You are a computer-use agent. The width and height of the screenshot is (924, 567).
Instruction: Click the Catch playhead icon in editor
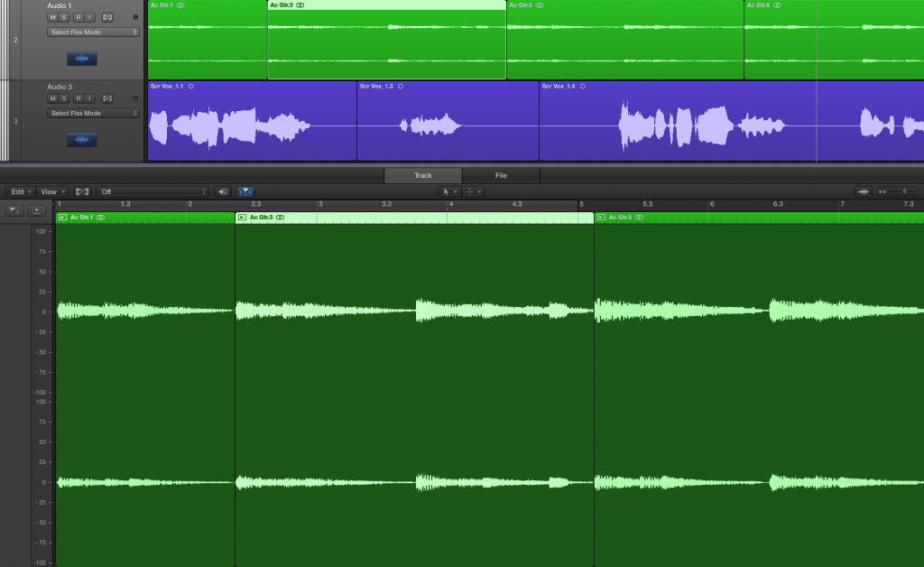pos(223,191)
